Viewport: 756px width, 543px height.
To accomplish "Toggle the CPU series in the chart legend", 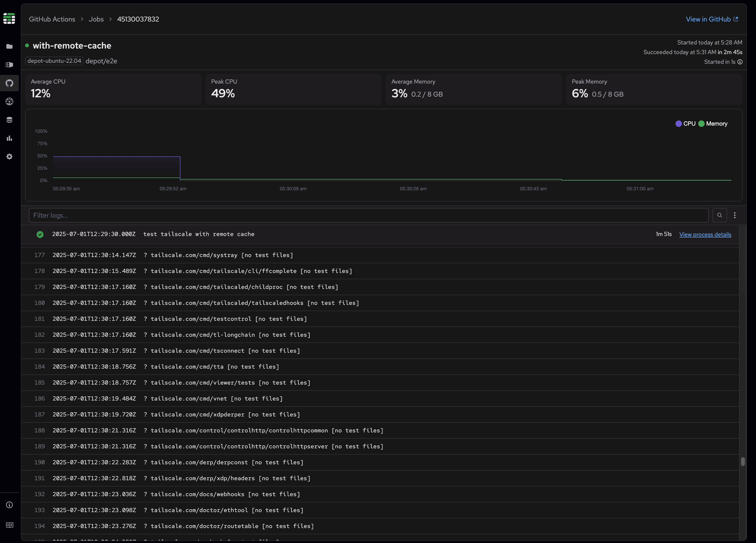I will [x=686, y=123].
